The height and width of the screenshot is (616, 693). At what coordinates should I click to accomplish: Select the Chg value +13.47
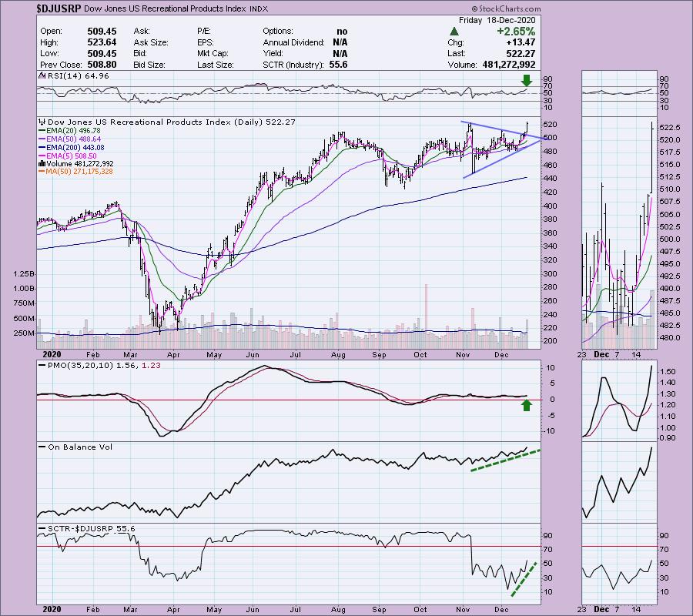[522, 42]
